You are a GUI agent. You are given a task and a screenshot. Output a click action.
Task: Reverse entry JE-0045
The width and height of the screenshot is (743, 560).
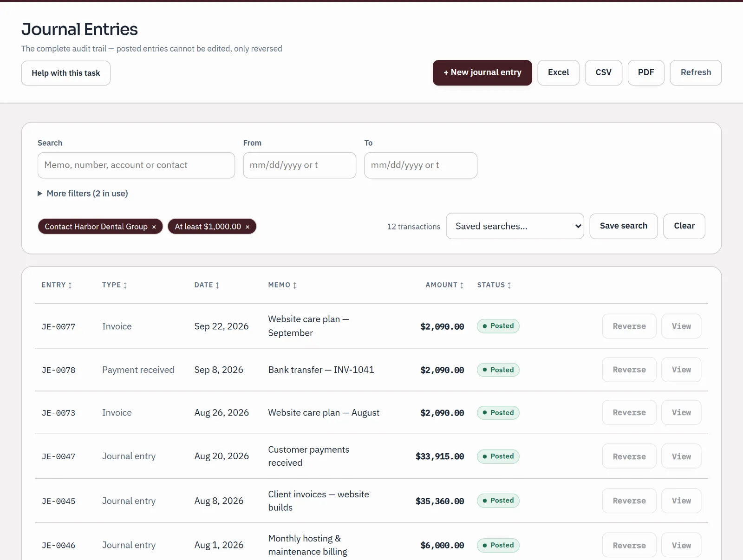pyautogui.click(x=629, y=501)
